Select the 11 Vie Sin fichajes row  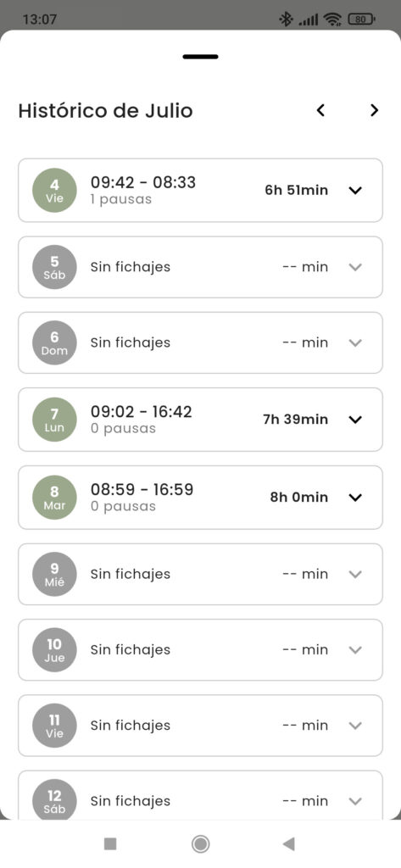[200, 726]
